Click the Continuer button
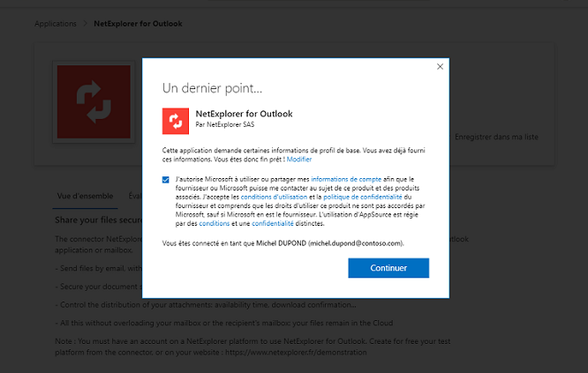 388,268
